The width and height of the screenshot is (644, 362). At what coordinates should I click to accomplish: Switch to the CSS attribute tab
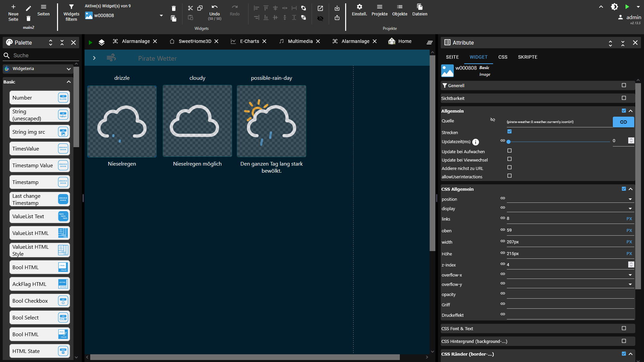point(502,57)
